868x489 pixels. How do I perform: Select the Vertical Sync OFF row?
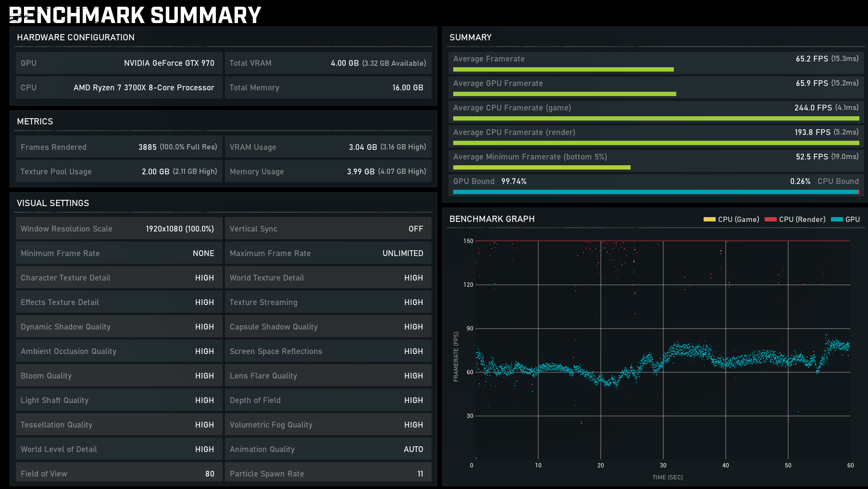pyautogui.click(x=328, y=229)
